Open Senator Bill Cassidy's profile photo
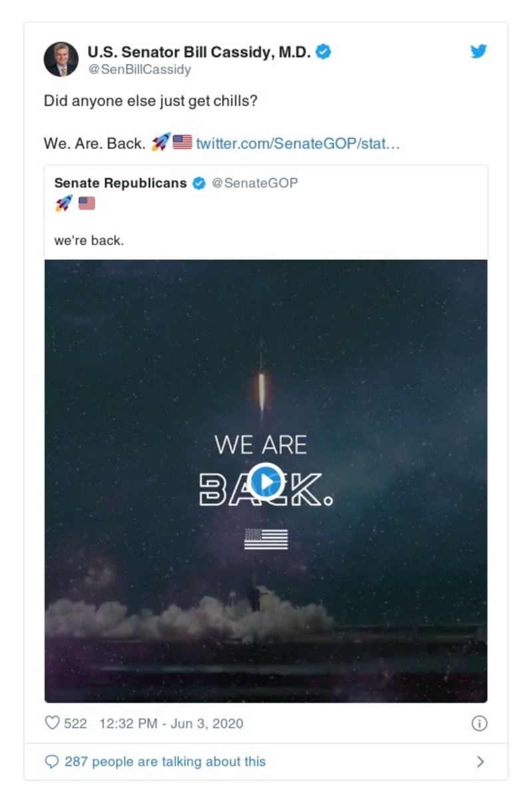532x805 pixels. point(61,59)
